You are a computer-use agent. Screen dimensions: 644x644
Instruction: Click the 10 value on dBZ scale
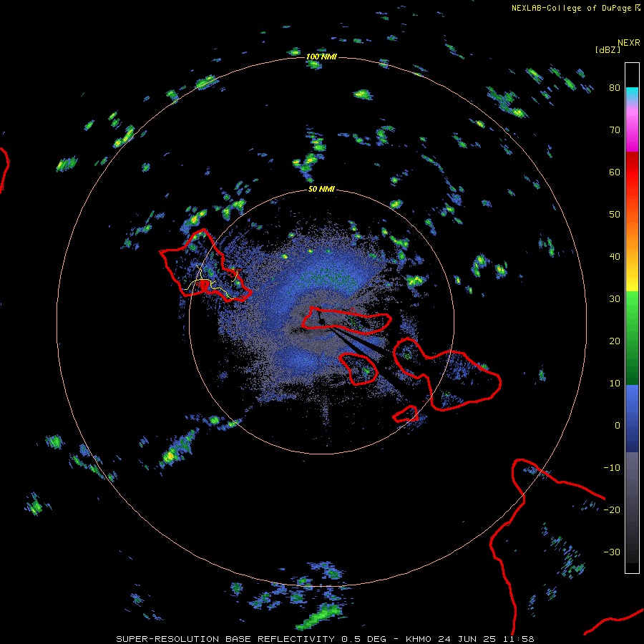coord(615,384)
